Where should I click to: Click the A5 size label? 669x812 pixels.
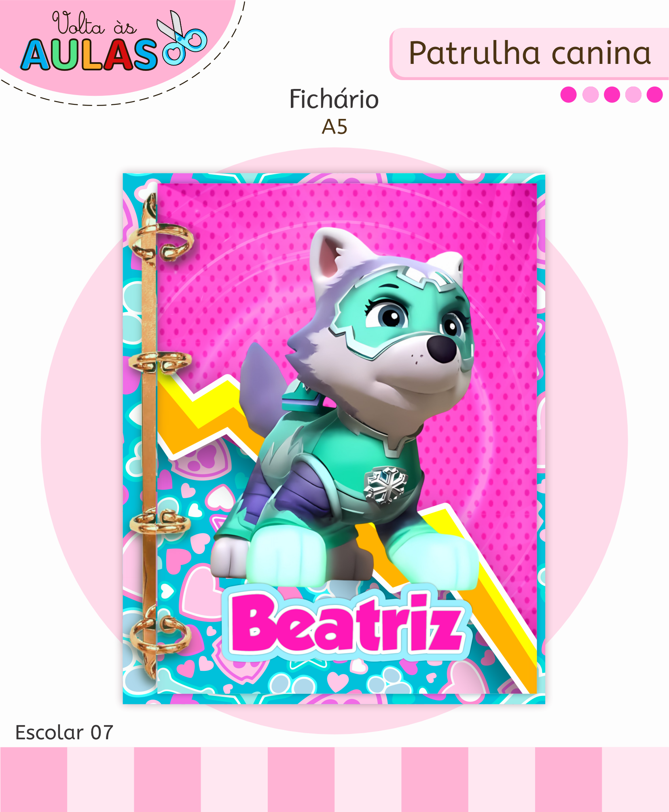tap(334, 127)
